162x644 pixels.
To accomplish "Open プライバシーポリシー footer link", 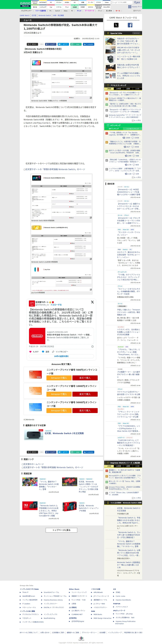I will point(89,633).
